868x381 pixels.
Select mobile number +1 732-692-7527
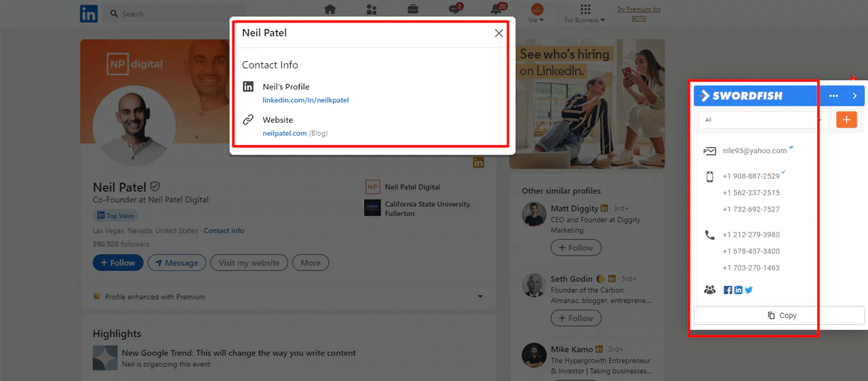[751, 209]
